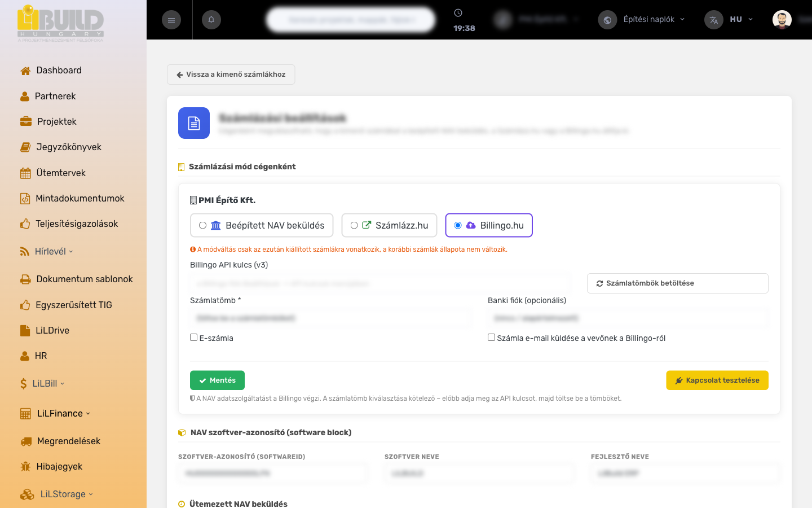Click the Egyszerűsített TIG thumbs-up icon
This screenshot has height=508, width=812.
[25, 305]
